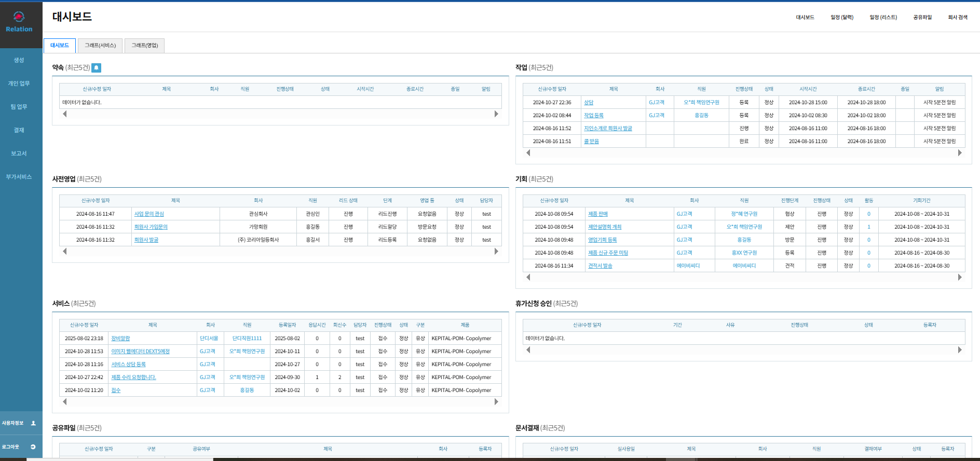The height and width of the screenshot is (461, 980).
Task: Click the 로그아웃 logout item
Action: pyautogui.click(x=19, y=447)
